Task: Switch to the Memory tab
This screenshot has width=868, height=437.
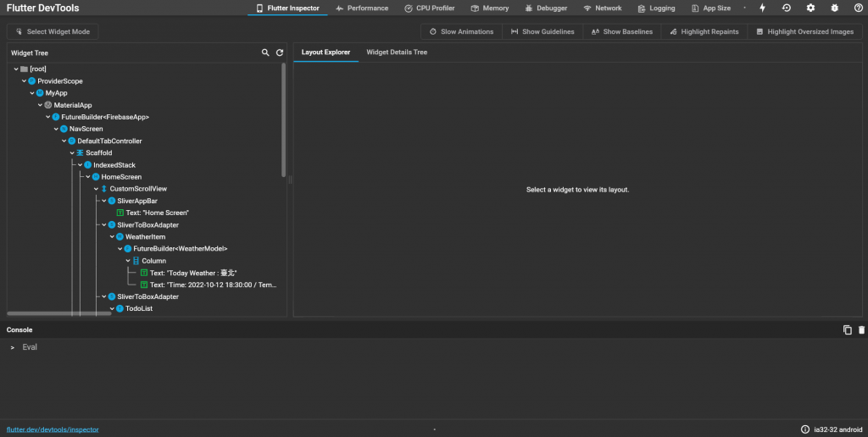Action: point(490,8)
